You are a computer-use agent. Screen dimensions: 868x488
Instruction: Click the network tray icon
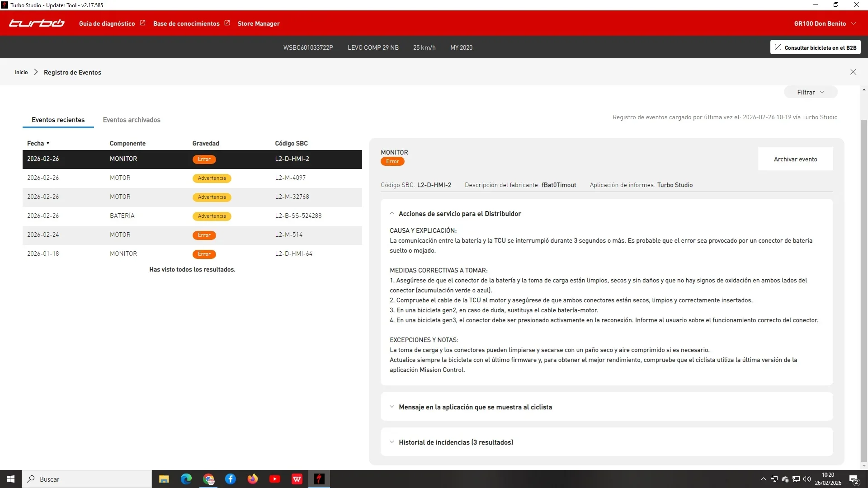[796, 479]
